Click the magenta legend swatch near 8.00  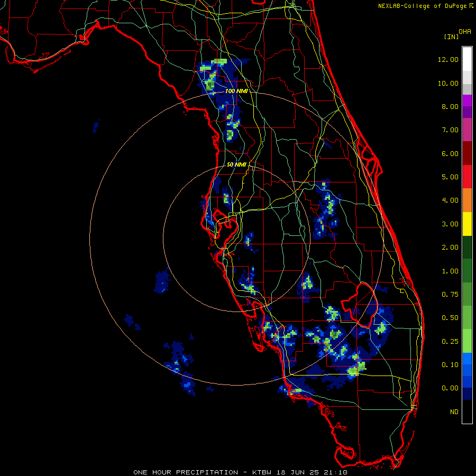pos(467,100)
